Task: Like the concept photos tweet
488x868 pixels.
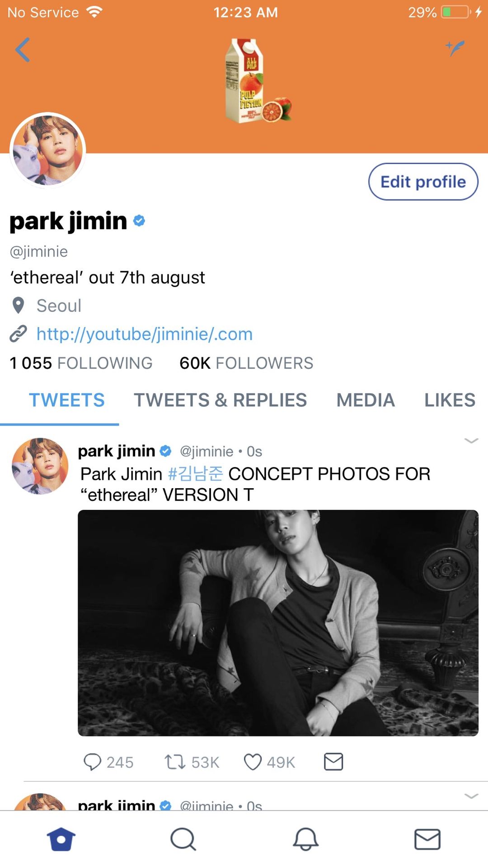Action: point(253,762)
